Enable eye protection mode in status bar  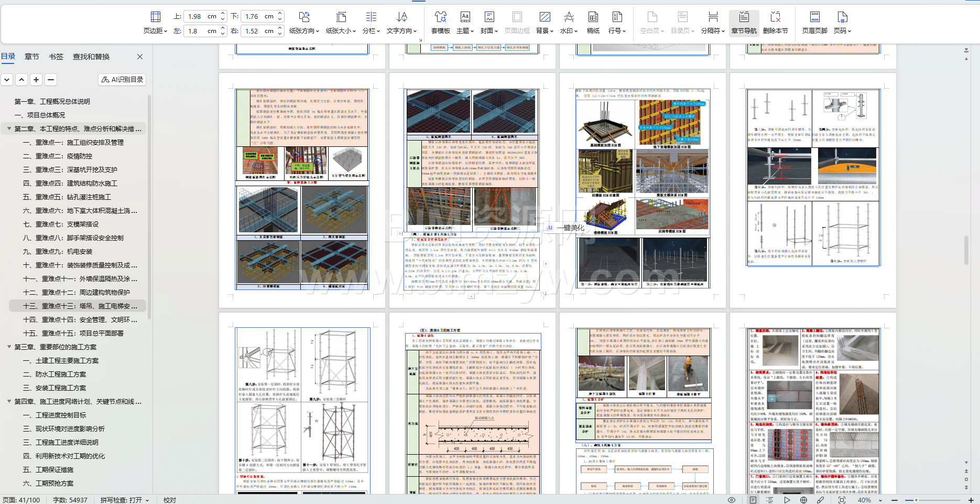732,500
